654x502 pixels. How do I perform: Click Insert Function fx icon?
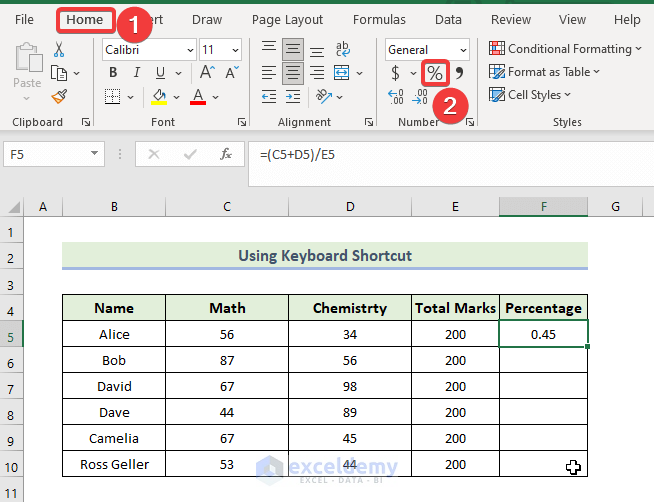226,154
